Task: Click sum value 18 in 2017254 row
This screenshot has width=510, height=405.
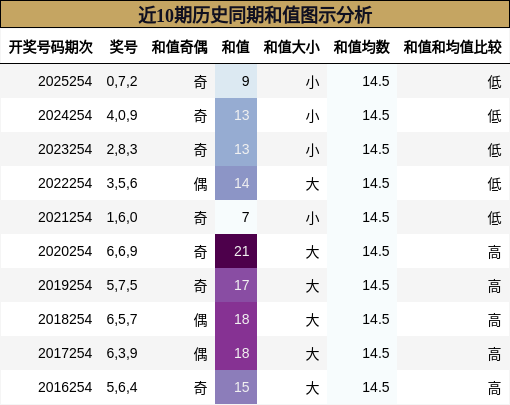Action: pyautogui.click(x=236, y=353)
